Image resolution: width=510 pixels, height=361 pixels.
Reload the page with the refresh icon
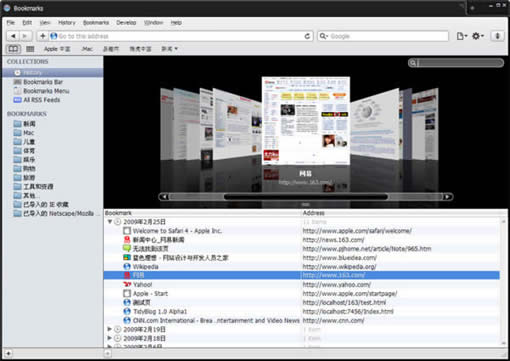tap(307, 36)
